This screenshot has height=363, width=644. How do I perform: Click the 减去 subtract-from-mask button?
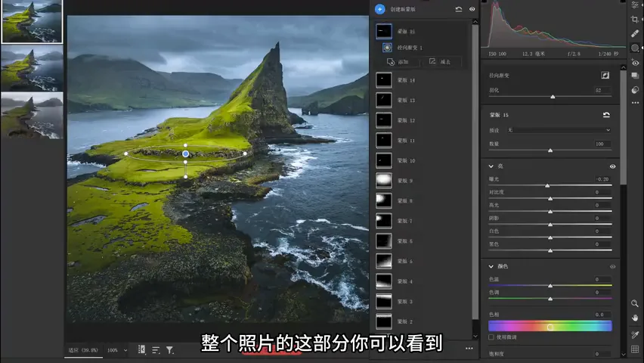pyautogui.click(x=440, y=62)
